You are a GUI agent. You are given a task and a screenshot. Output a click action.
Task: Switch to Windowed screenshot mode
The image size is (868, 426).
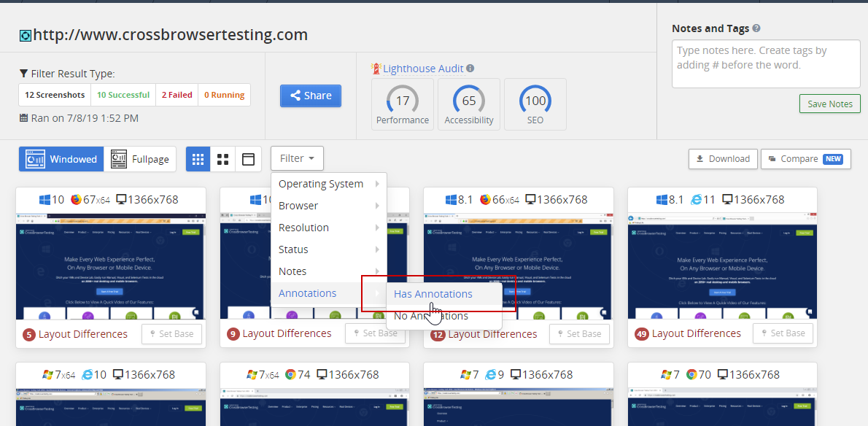tap(61, 159)
